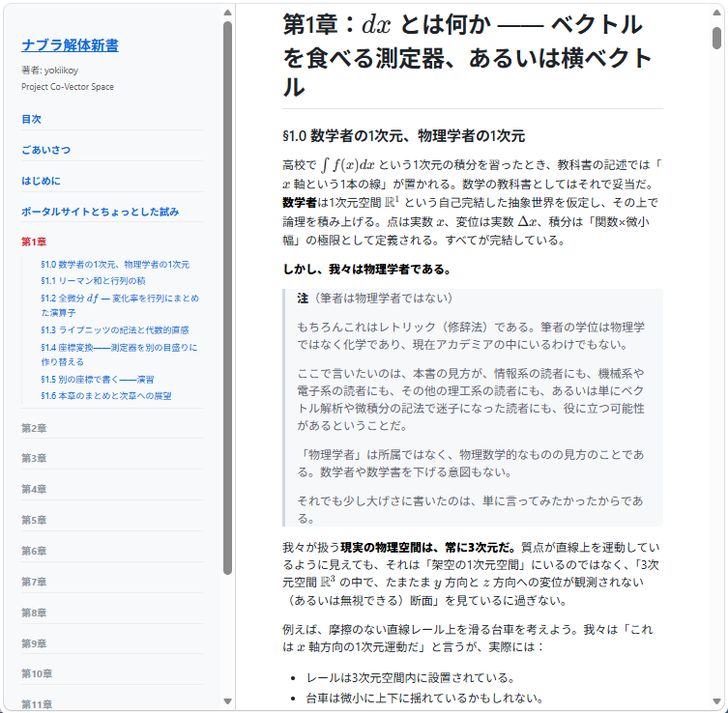
Task: Click Project Co-Vector Space text
Action: pyautogui.click(x=68, y=87)
